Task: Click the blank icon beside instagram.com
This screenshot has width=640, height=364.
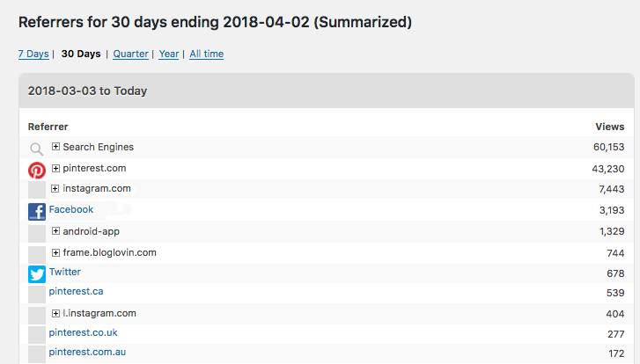Action: coord(37,190)
